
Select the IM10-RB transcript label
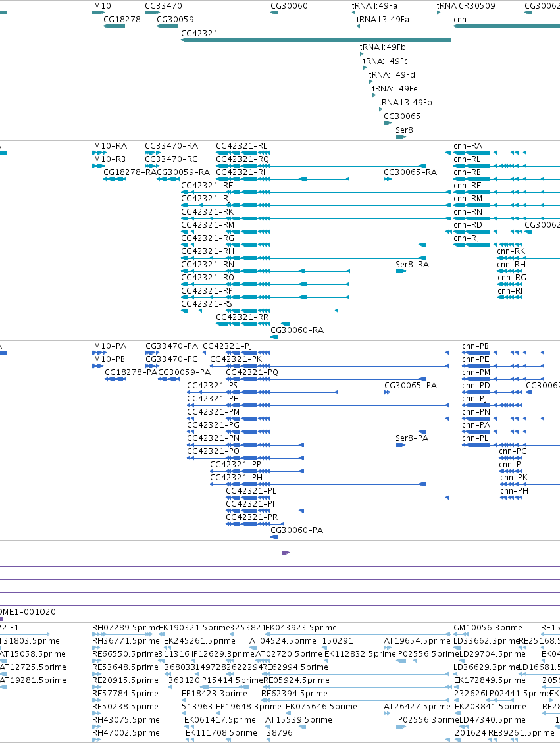(109, 159)
